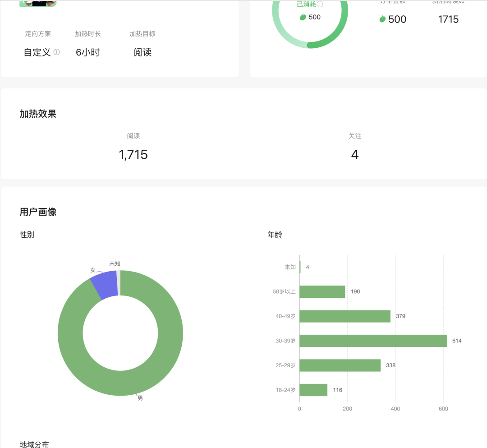Viewport: 487px width, 448px height.
Task: Click the 25-29岁 axis label
Action: (x=285, y=365)
